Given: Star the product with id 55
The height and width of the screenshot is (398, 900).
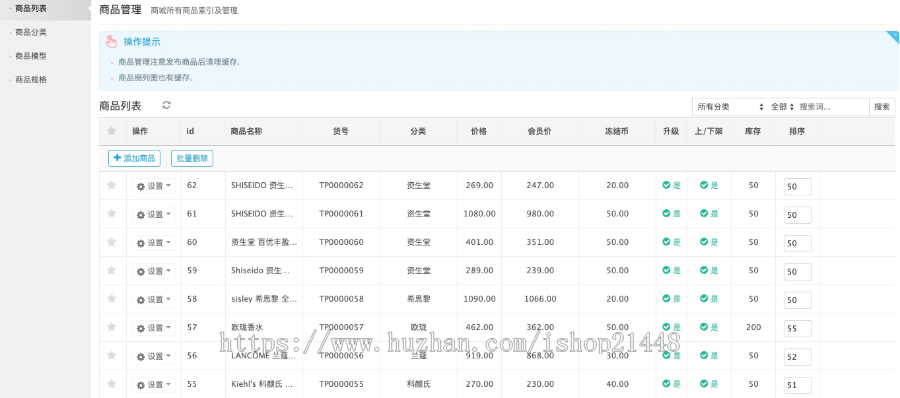Looking at the screenshot, I should (x=111, y=384).
